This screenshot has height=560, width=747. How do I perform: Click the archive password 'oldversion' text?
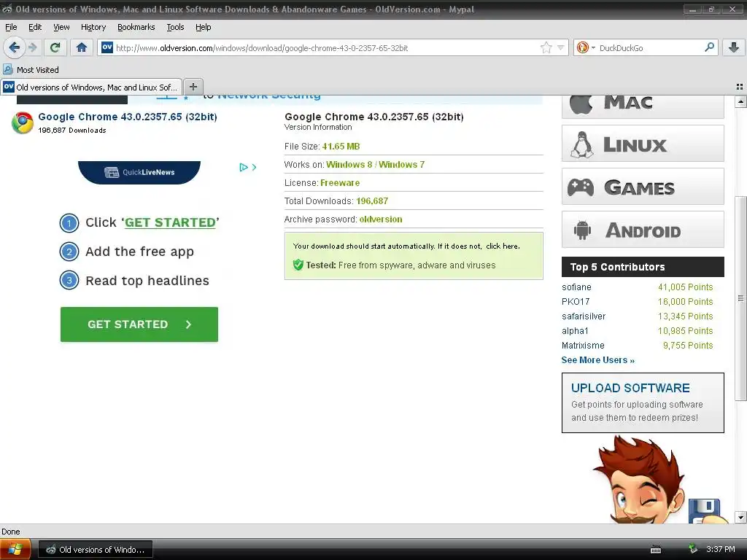tap(381, 219)
